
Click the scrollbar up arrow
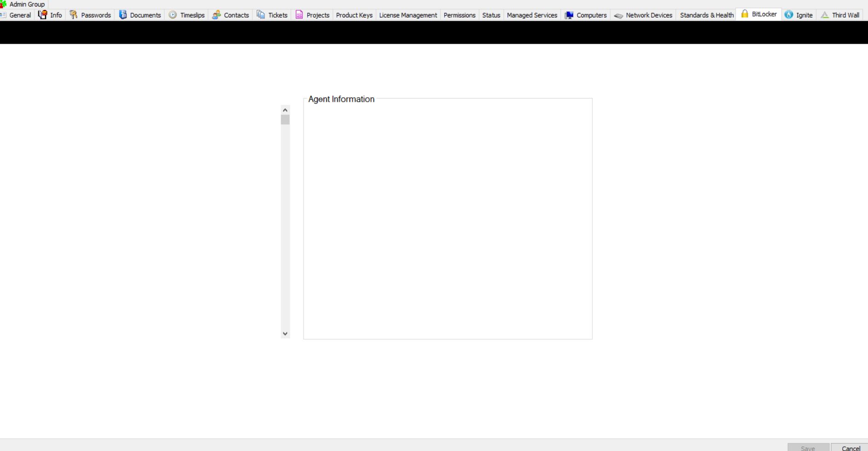coord(285,110)
